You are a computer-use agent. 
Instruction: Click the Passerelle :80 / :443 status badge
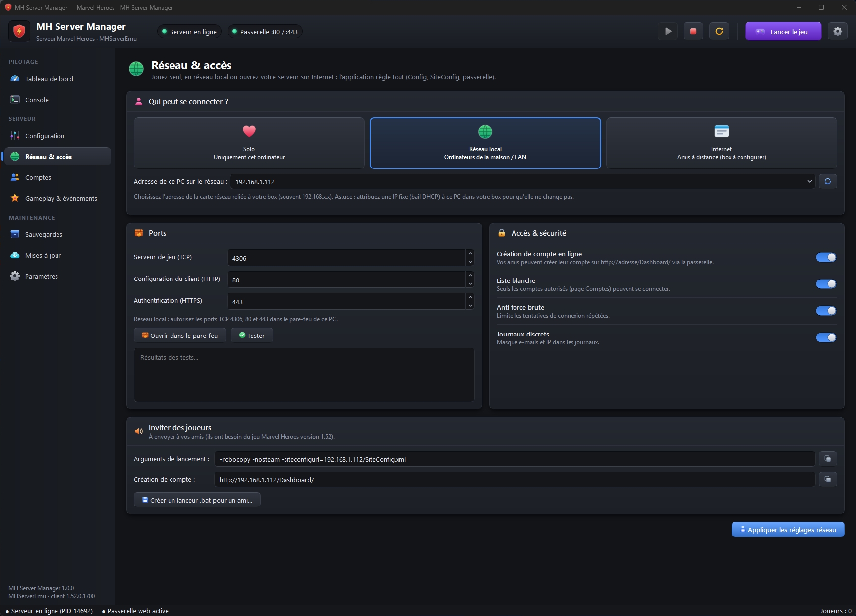[x=265, y=32]
